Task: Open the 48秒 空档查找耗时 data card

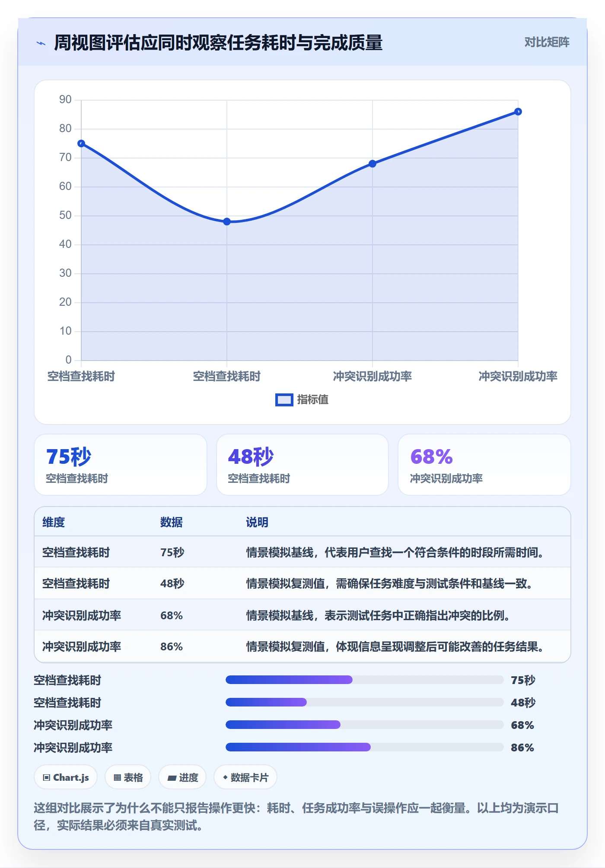Action: (302, 465)
